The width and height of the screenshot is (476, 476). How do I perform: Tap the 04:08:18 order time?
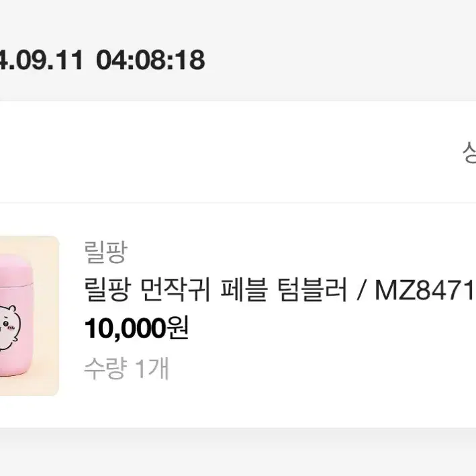click(x=150, y=60)
